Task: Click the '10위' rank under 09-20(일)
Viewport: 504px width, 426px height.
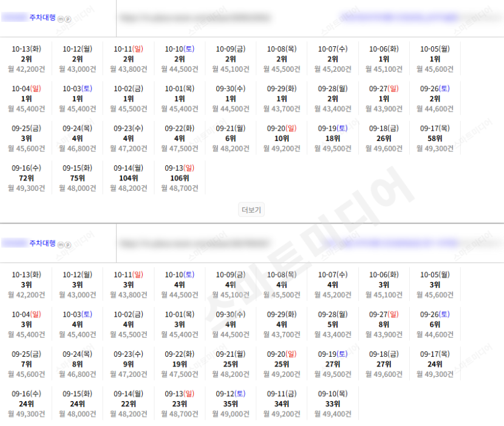Action: (282, 139)
